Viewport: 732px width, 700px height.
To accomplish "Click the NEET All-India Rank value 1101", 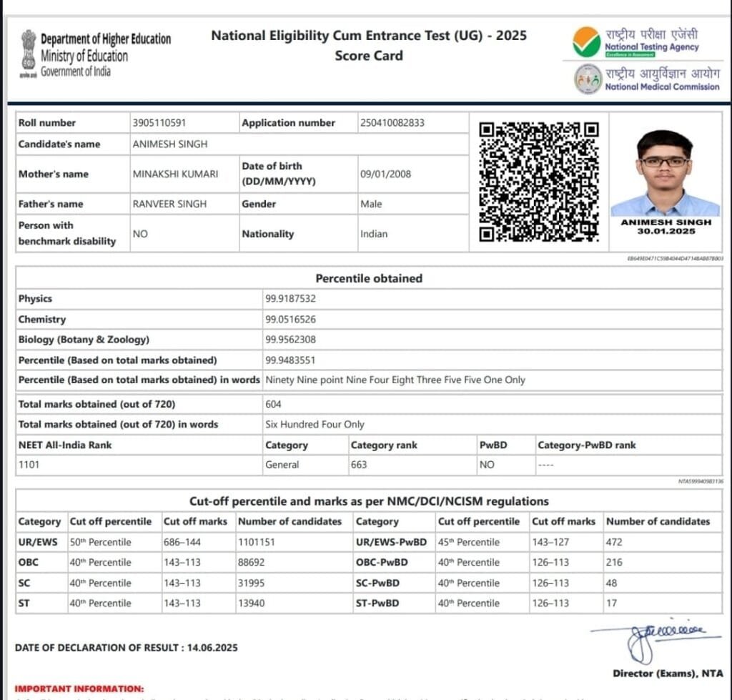I will (x=29, y=465).
